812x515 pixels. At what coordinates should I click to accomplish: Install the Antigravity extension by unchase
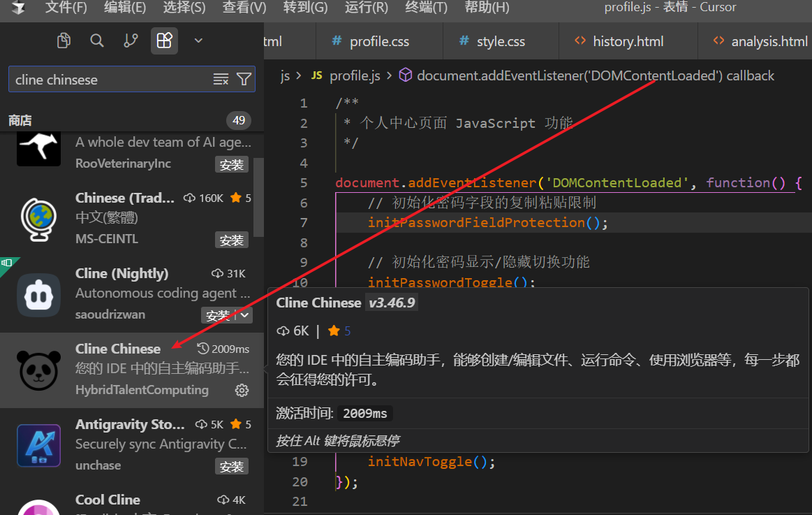[x=232, y=467]
